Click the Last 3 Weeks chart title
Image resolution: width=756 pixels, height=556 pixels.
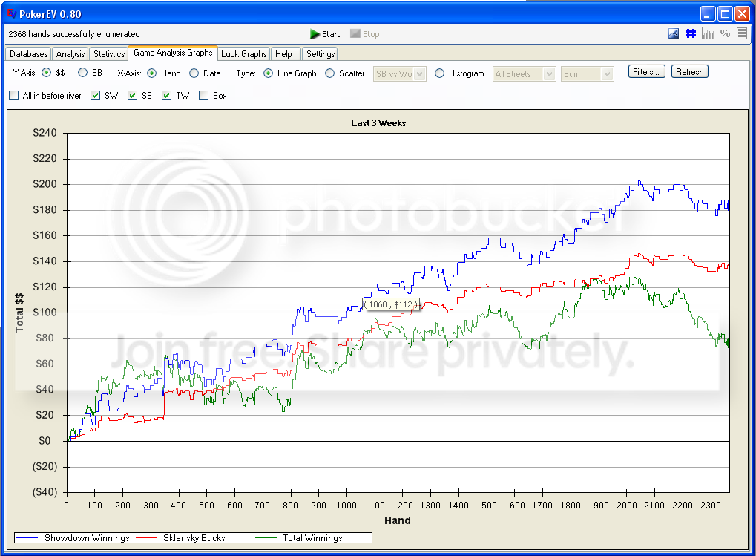[378, 123]
